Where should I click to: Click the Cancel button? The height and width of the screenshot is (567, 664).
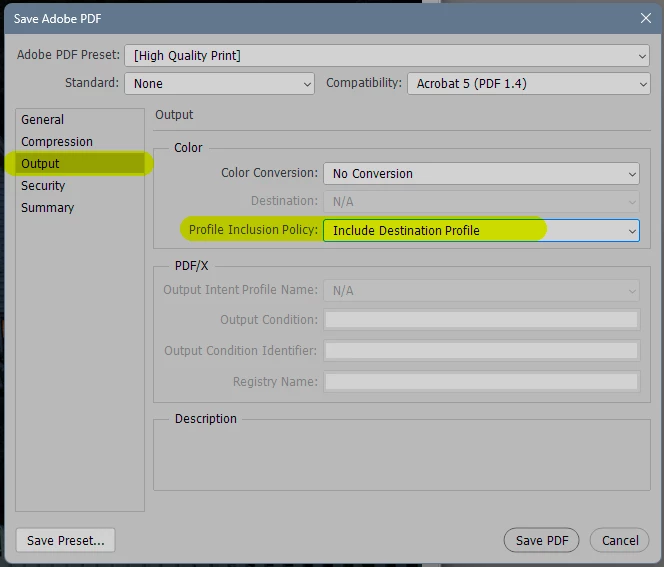(x=620, y=540)
